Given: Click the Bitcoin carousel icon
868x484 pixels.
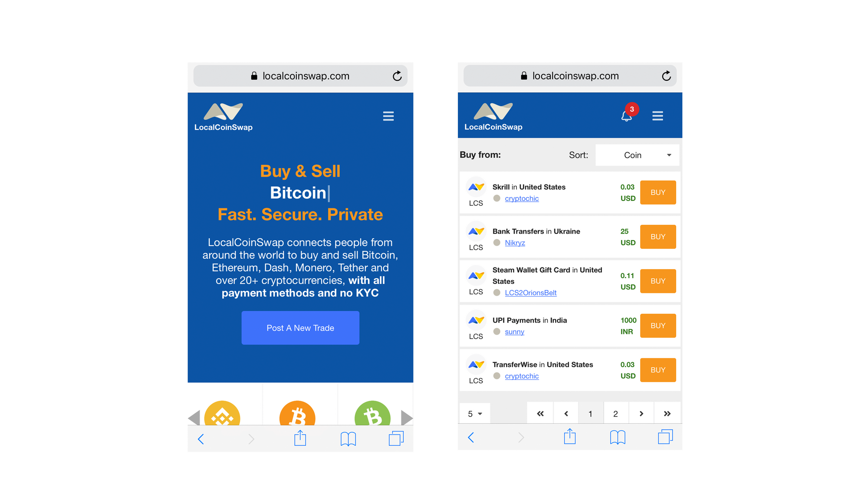Looking at the screenshot, I should click(x=300, y=412).
